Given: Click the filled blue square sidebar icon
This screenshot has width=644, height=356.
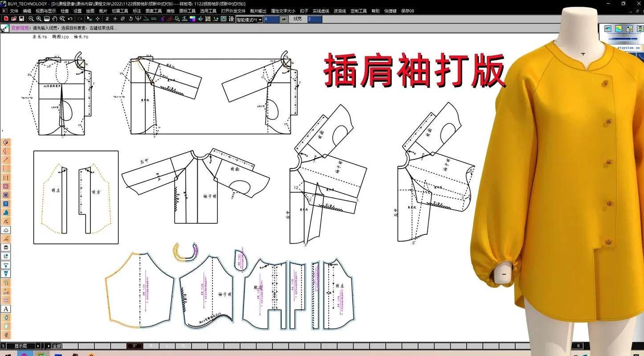Looking at the screenshot, I should [x=6, y=195].
